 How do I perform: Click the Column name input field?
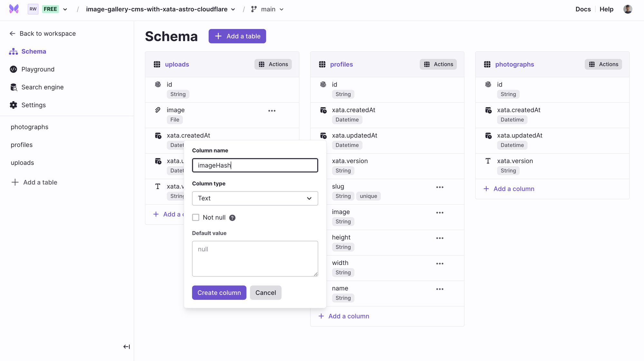pos(255,165)
